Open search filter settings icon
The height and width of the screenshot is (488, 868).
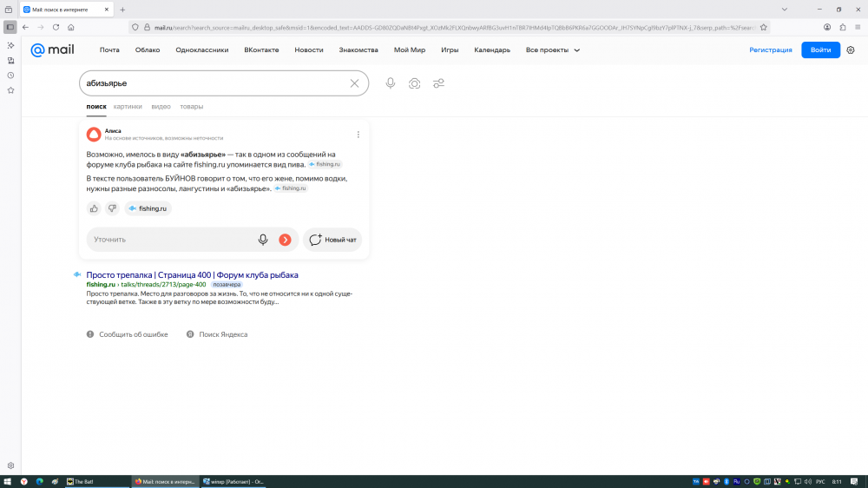click(x=439, y=83)
